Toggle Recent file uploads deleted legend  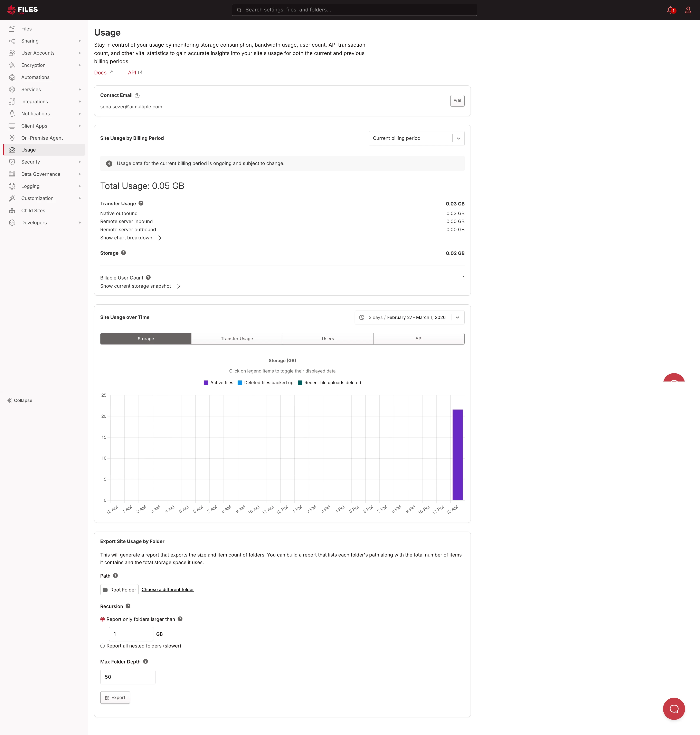(x=330, y=383)
